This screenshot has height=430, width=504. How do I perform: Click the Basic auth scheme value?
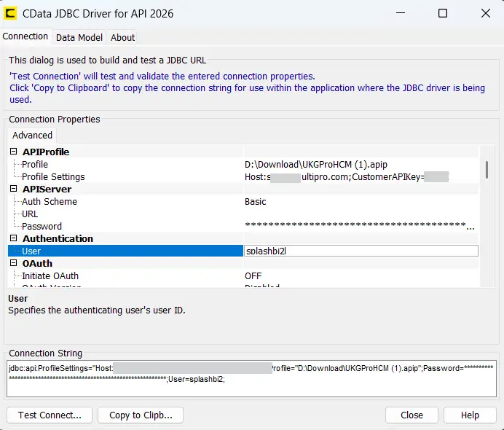point(255,202)
